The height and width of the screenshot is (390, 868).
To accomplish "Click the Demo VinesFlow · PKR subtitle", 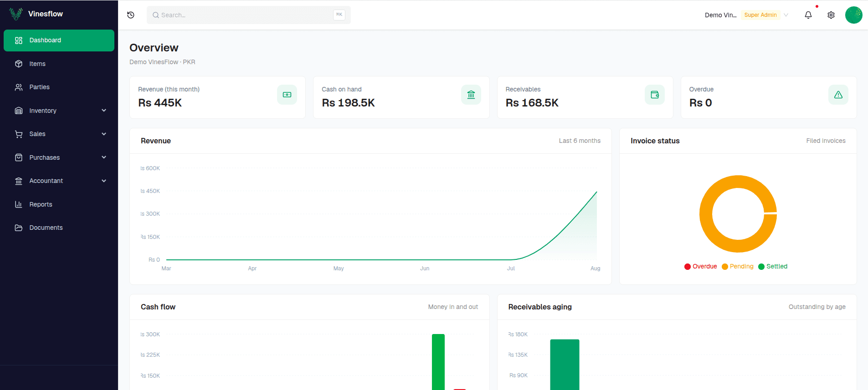I will [x=162, y=62].
